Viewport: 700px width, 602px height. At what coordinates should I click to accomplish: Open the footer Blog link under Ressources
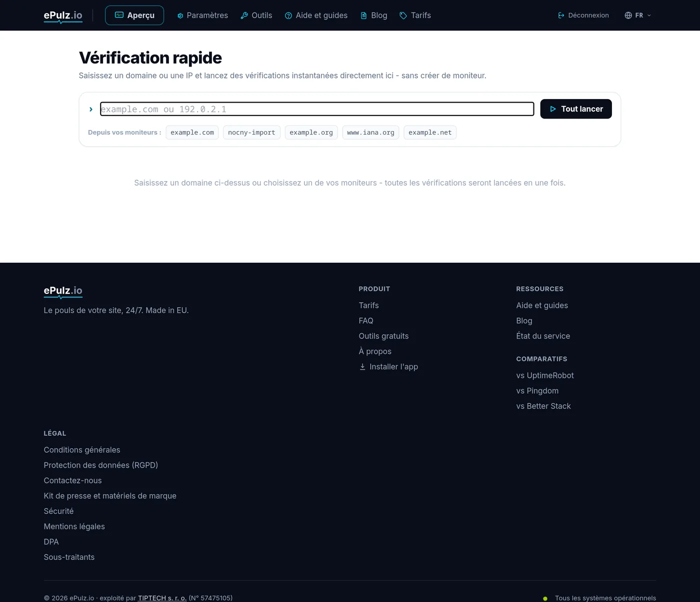pos(524,321)
